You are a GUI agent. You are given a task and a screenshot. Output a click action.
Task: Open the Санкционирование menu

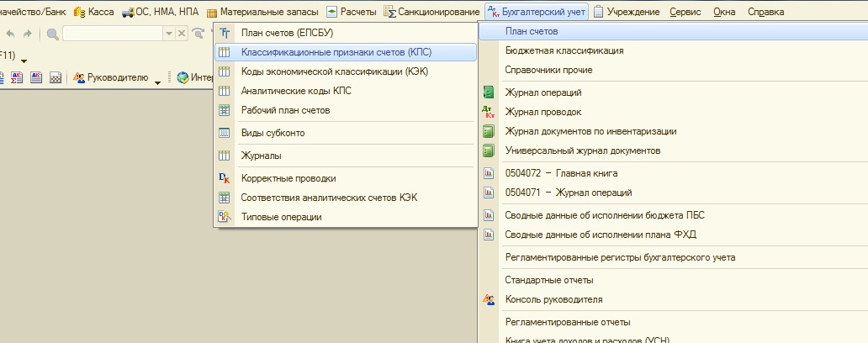click(431, 12)
